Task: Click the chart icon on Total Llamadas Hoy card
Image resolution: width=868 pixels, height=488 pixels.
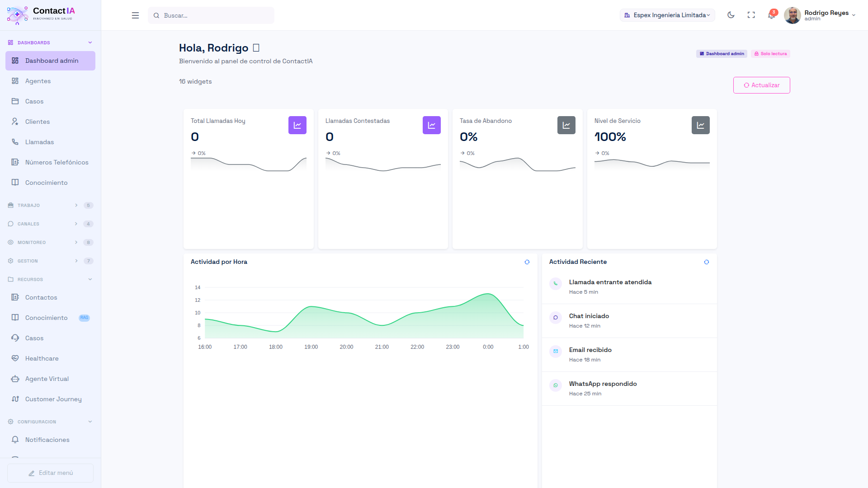Action: tap(297, 125)
